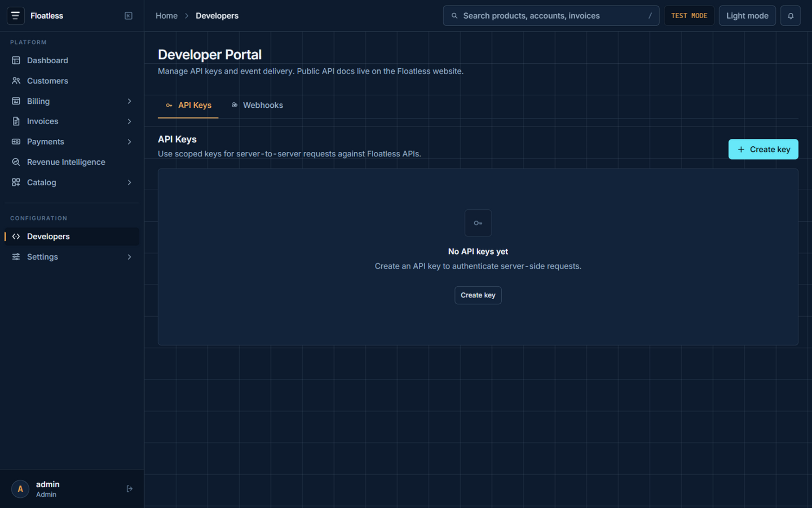This screenshot has width=812, height=508.
Task: Click the cyan Create key button
Action: pyautogui.click(x=763, y=150)
